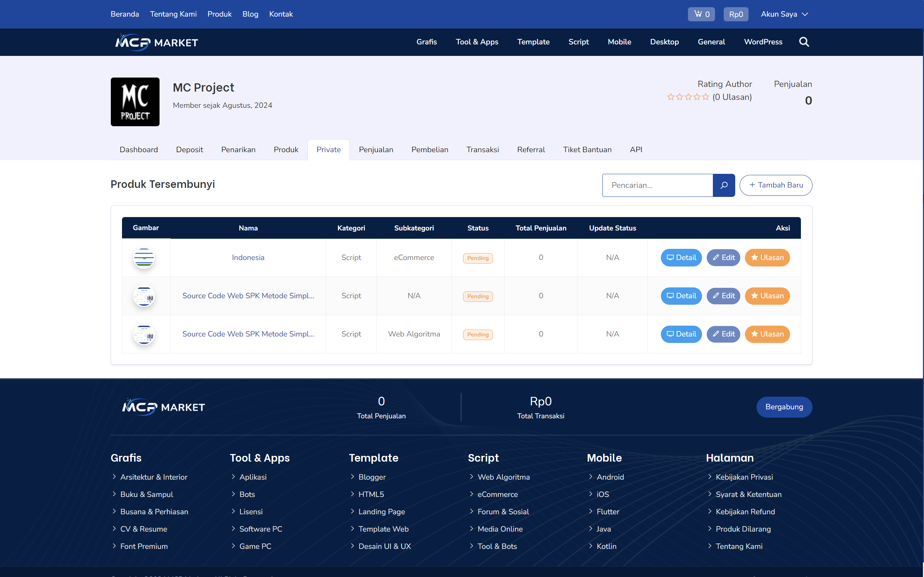
Task: Open the search magnifier in the navbar
Action: tap(804, 42)
